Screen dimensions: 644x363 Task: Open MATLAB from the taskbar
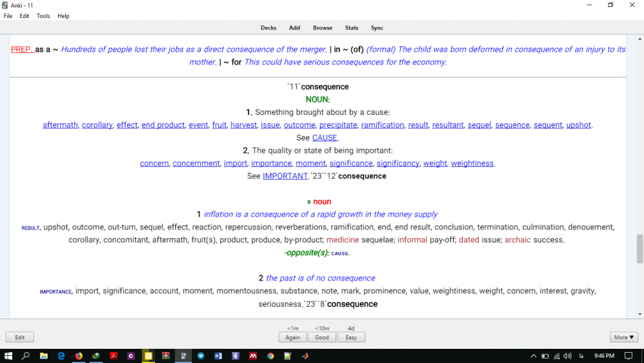[305, 356]
